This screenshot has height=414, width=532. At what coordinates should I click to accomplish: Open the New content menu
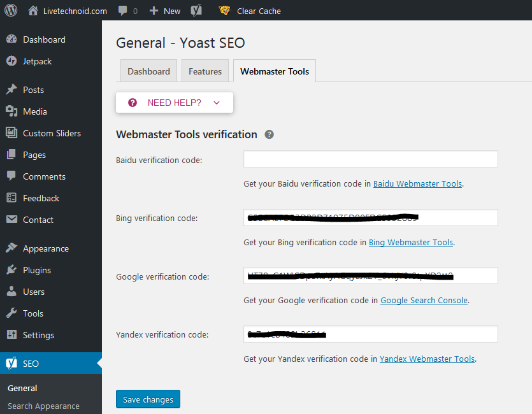pos(164,10)
